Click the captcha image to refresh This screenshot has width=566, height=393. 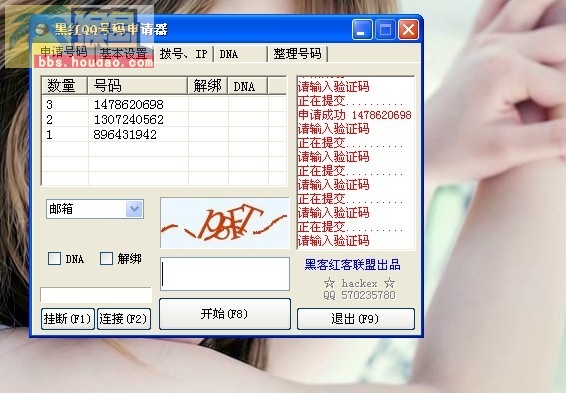(225, 223)
